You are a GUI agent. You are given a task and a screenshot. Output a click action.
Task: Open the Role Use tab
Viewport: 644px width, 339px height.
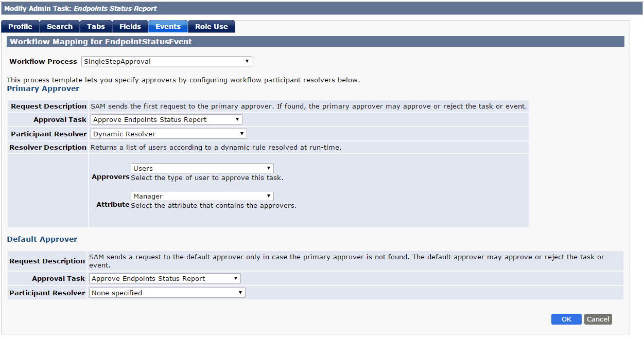click(212, 27)
